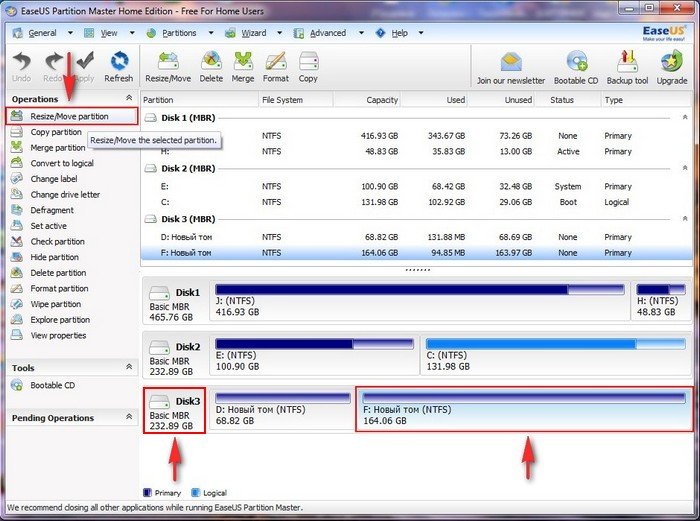Click the Type column header
Screen dimensions: 700x521
[x=646, y=100]
